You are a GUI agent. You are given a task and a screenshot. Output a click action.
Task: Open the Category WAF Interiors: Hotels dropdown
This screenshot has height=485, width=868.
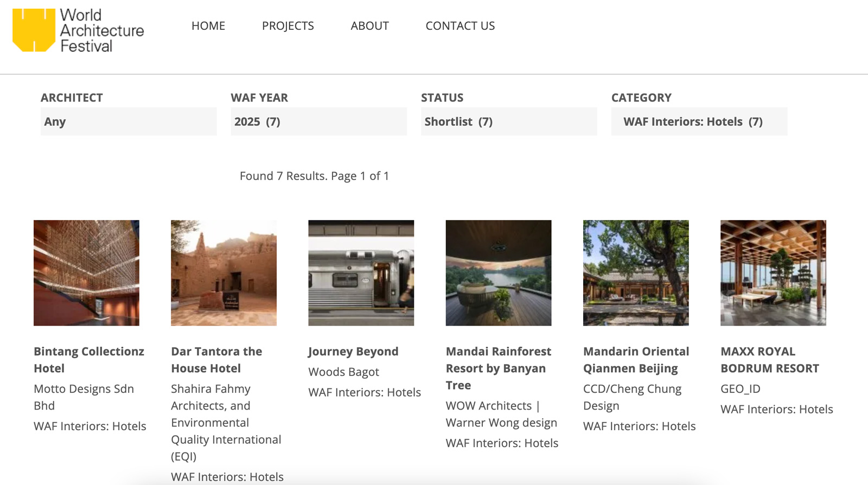click(x=699, y=122)
